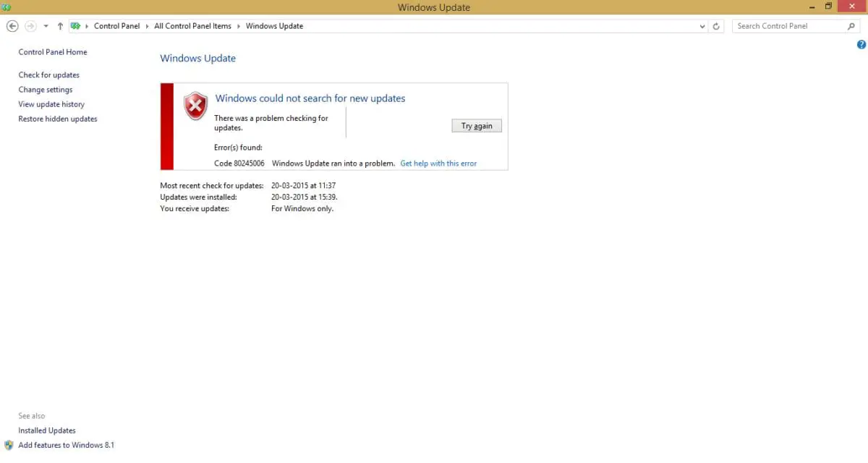The image size is (868, 463).
Task: Click 'Most recent check for updates:' label
Action: coord(212,186)
